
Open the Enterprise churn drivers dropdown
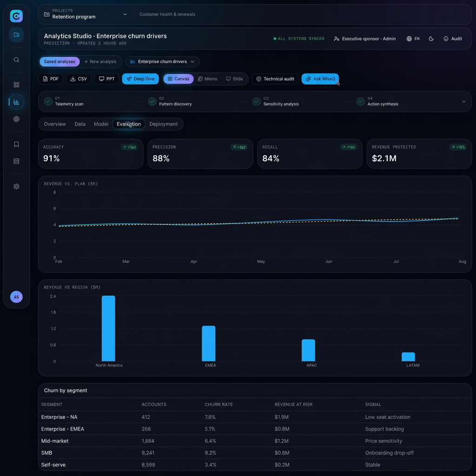pyautogui.click(x=162, y=62)
